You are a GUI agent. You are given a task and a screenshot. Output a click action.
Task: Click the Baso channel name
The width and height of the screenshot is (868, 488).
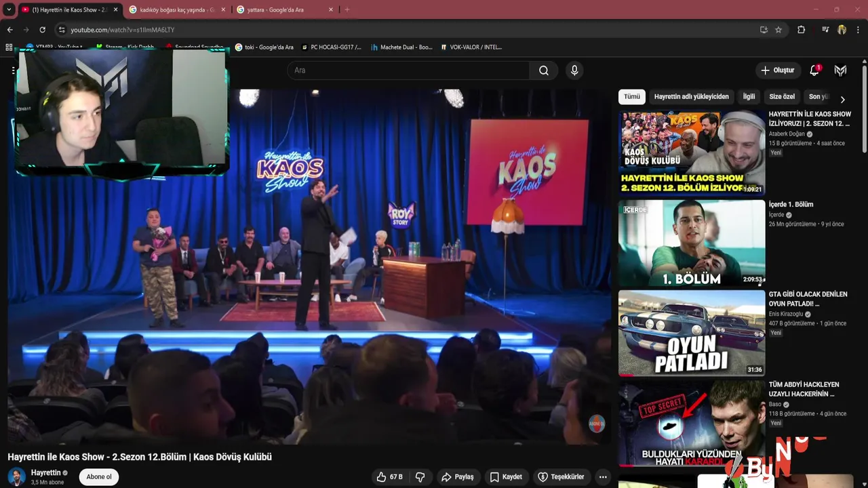pyautogui.click(x=775, y=405)
